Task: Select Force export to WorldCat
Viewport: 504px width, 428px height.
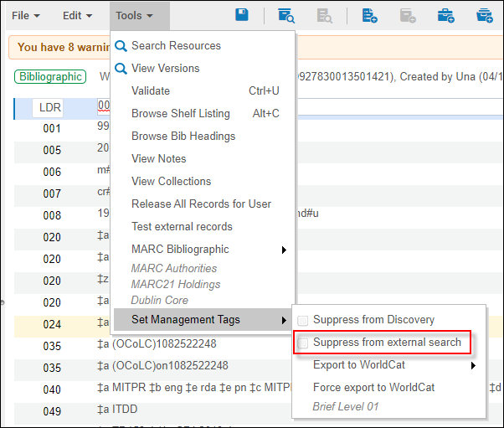Action: 373,388
